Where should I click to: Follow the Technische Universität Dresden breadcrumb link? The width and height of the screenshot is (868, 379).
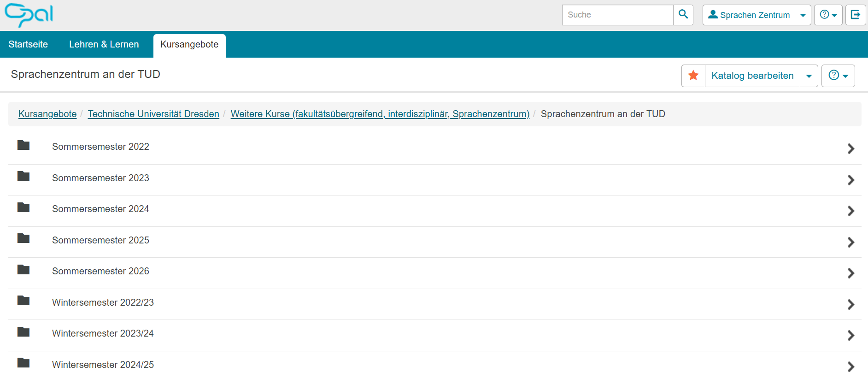[153, 114]
